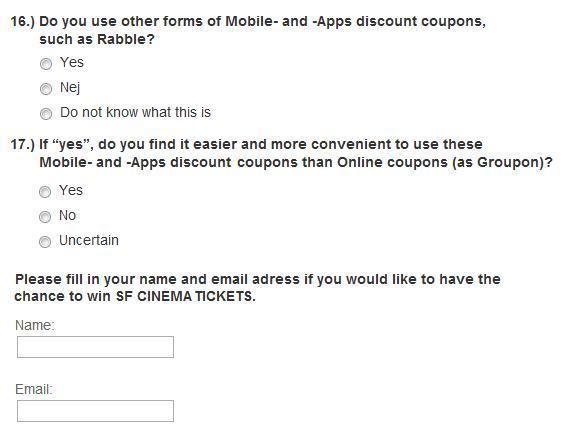562x429 pixels.
Task: Click inside the Name text field
Action: (95, 347)
